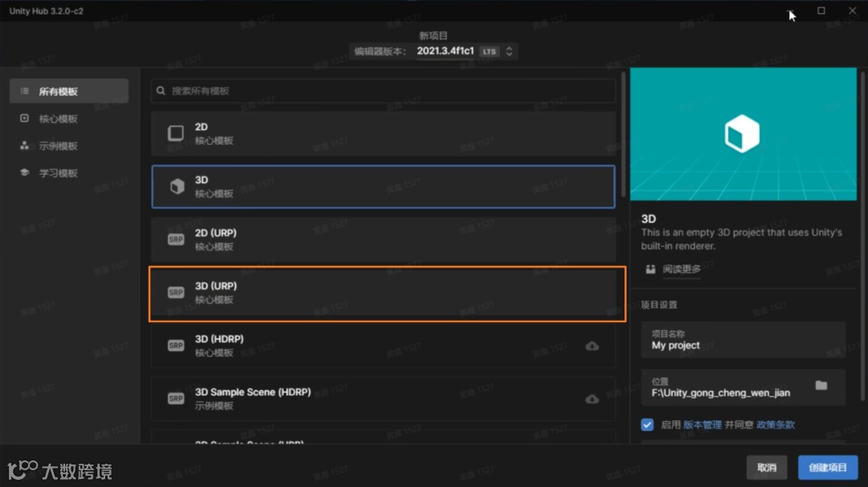The width and height of the screenshot is (868, 487).
Task: Open the 政策条款 link
Action: tap(776, 425)
